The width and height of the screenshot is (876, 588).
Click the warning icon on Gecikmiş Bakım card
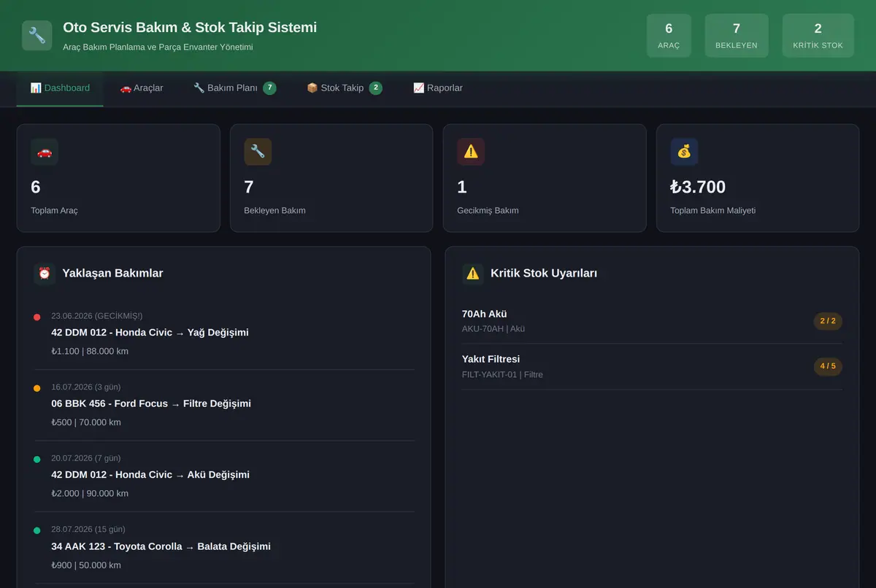(x=471, y=152)
